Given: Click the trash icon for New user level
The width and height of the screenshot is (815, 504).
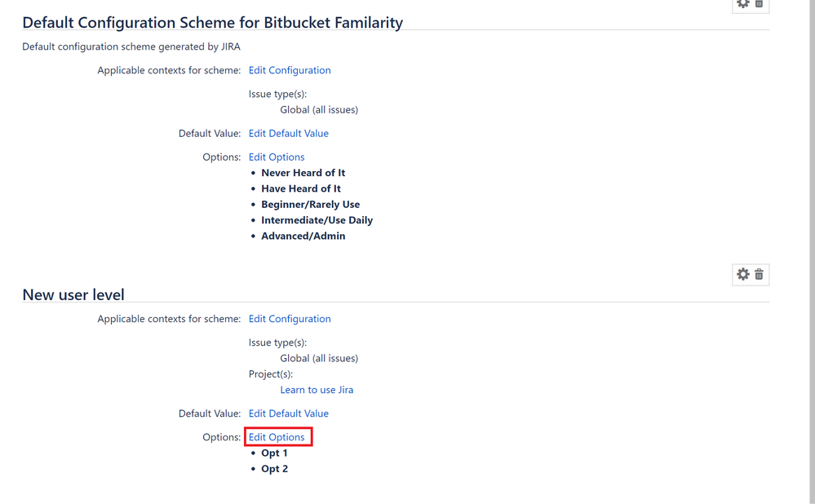Looking at the screenshot, I should pyautogui.click(x=759, y=274).
